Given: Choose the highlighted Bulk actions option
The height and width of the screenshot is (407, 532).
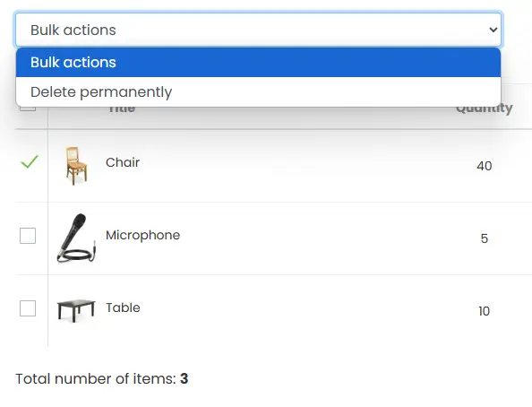Looking at the screenshot, I should point(258,63).
